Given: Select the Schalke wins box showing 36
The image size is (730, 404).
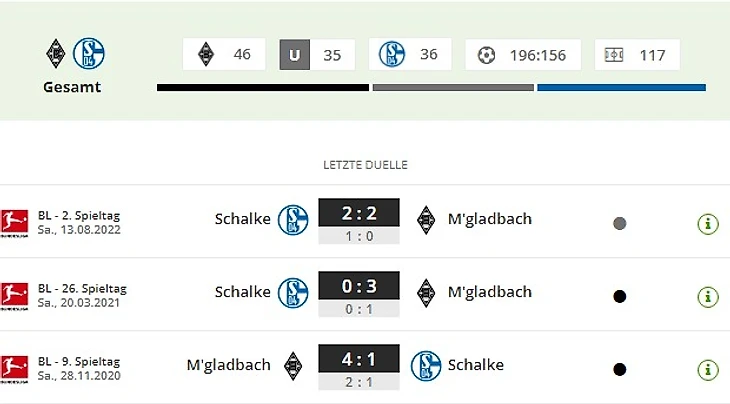Looking at the screenshot, I should [x=409, y=55].
